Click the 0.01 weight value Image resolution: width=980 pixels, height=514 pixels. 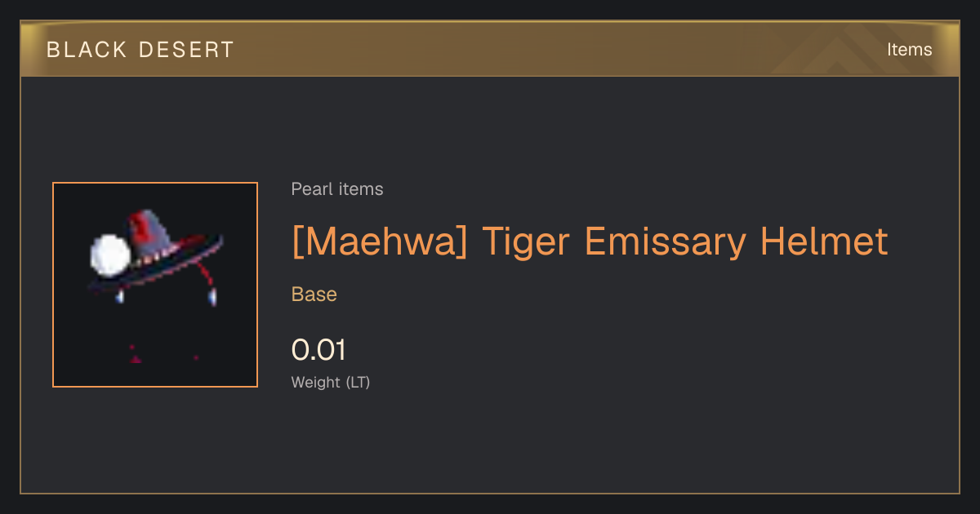tap(318, 350)
